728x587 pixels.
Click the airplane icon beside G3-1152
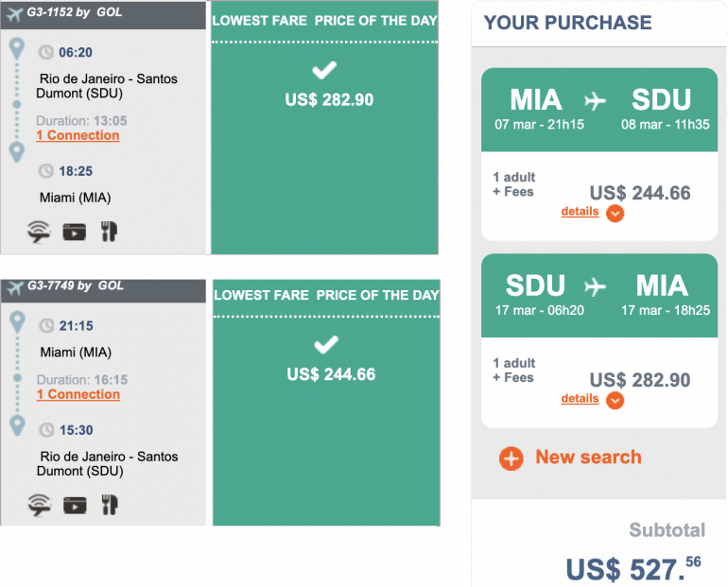tap(14, 14)
